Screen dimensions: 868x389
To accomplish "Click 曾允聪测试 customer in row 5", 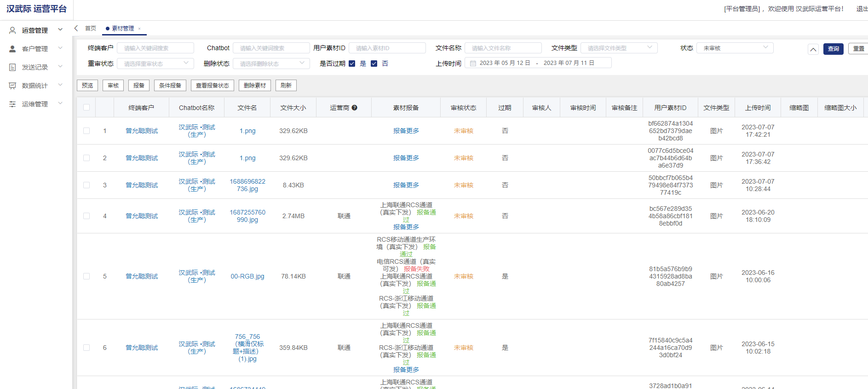I will (142, 276).
